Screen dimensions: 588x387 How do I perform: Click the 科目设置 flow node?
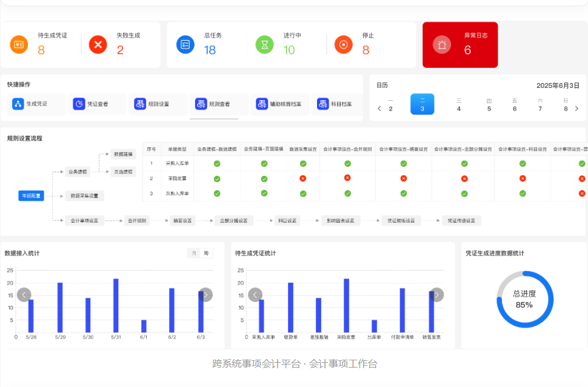[287, 221]
